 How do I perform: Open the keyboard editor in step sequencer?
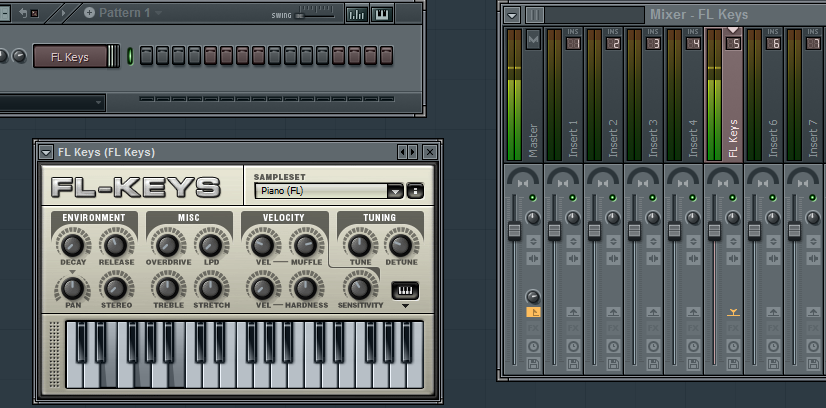[382, 14]
